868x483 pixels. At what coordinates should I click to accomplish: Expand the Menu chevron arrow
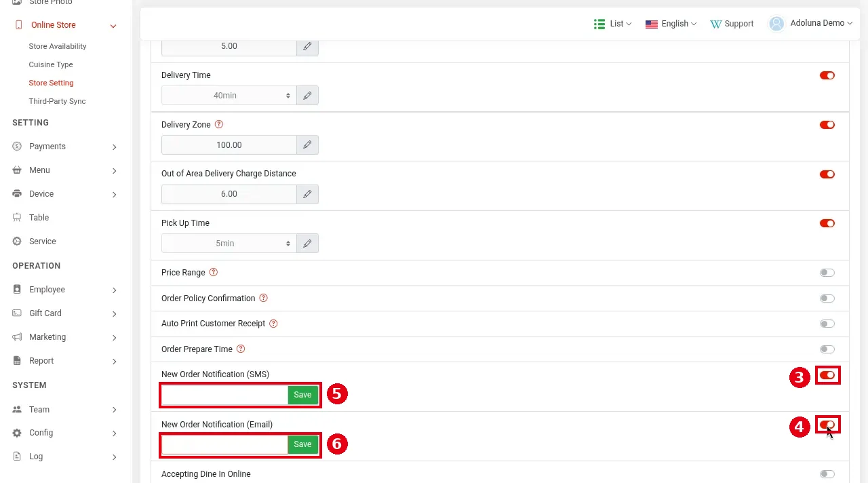(115, 171)
